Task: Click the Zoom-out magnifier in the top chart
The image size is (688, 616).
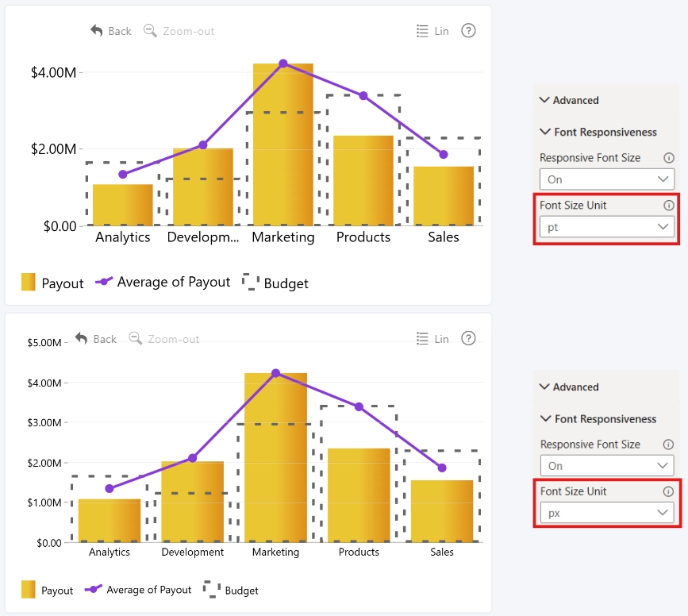Action: (150, 31)
